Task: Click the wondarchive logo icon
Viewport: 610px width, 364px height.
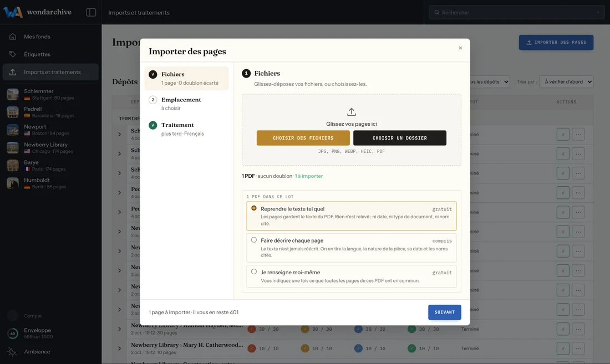Action: coord(13,12)
